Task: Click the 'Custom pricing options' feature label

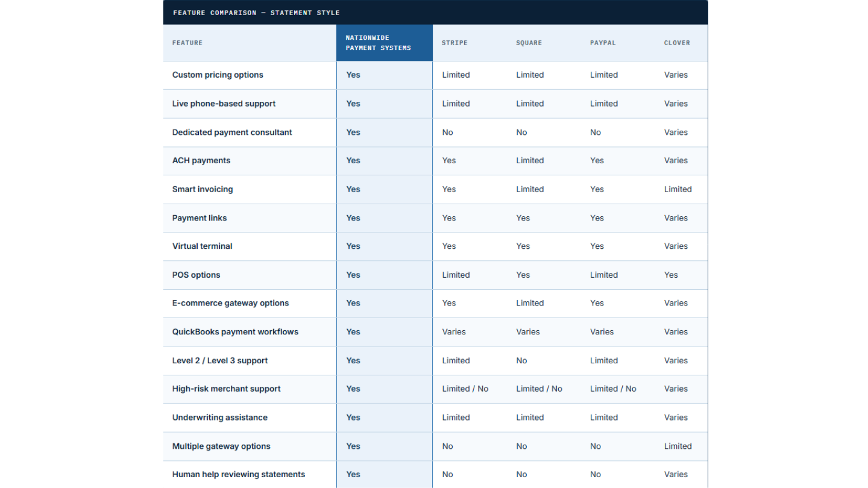Action: pos(218,75)
